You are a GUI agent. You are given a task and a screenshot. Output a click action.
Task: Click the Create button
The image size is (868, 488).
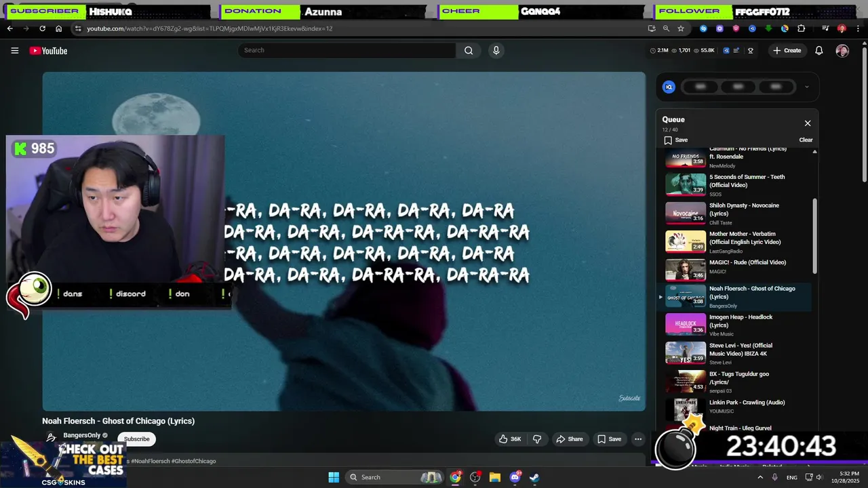pyautogui.click(x=787, y=50)
